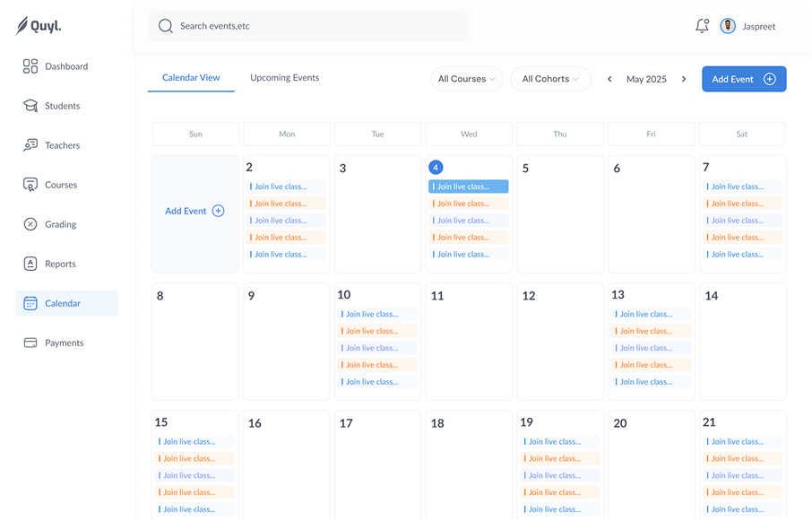
Task: Click the Quyl feather logo
Action: coord(22,26)
